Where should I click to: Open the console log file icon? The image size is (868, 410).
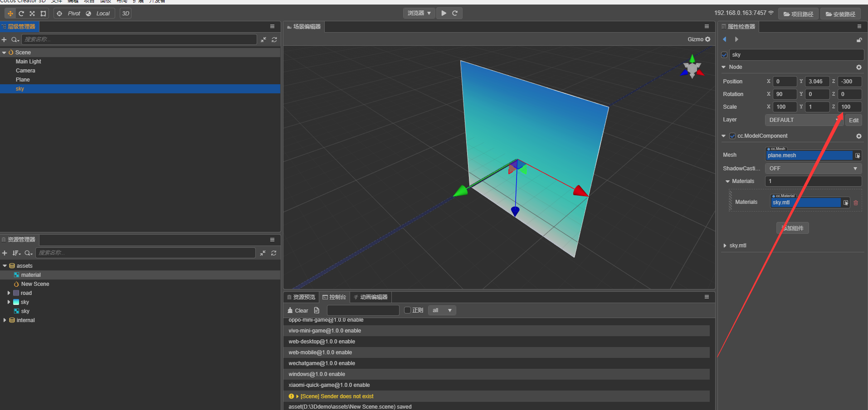[317, 310]
